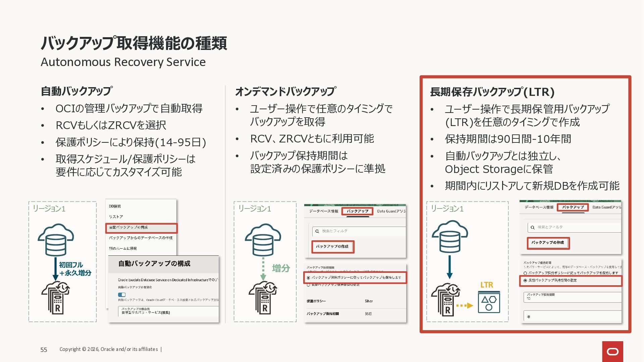Click the green dashed incremental arrow
This screenshot has height=362, width=644.
pos(263,268)
